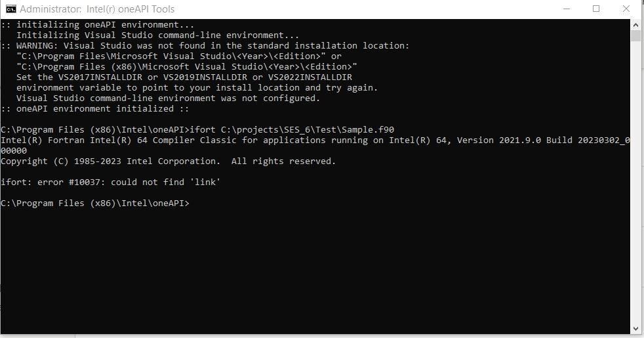Viewport: 644px width, 338px height.
Task: Click the last empty oneAPI command prompt line
Action: (x=95, y=203)
